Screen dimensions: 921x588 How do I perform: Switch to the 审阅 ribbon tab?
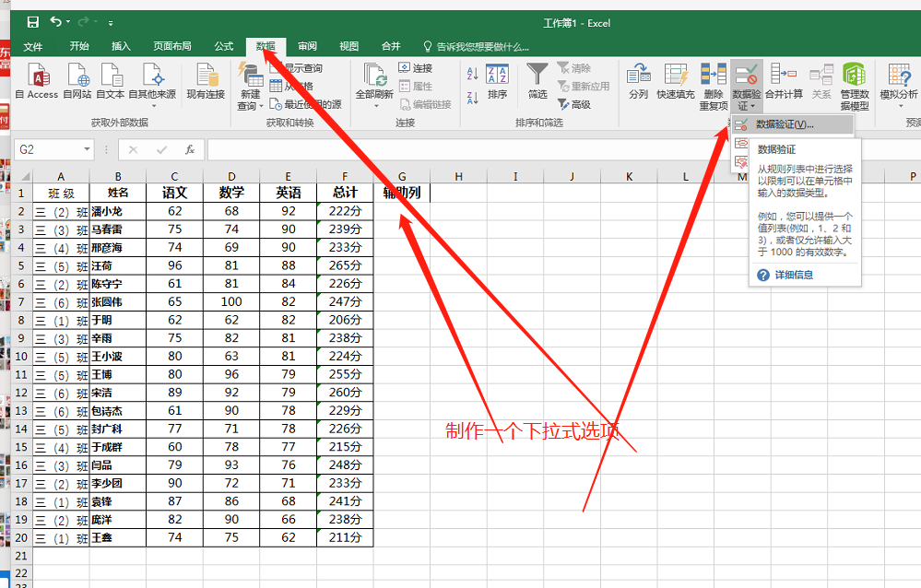point(307,46)
